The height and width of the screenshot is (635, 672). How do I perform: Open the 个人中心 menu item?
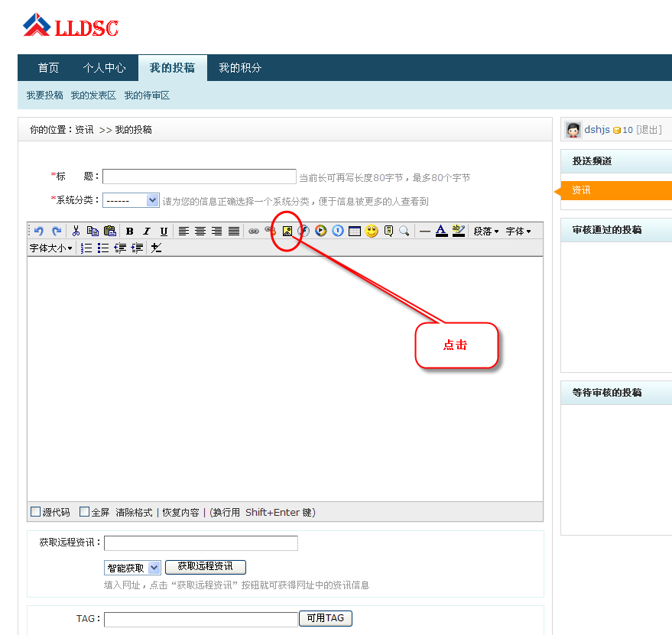click(105, 68)
